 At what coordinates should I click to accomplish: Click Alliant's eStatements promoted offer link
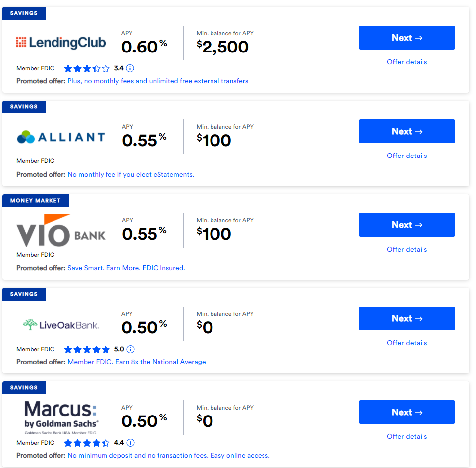point(131,174)
